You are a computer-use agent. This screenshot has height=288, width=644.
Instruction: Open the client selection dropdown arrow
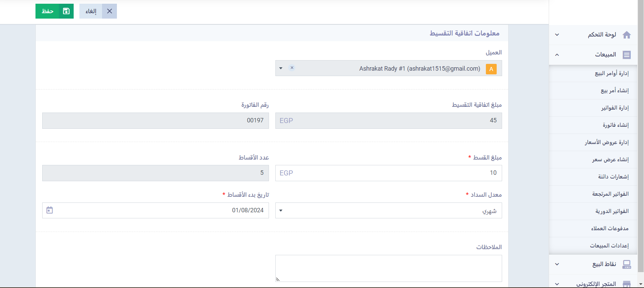pos(281,68)
